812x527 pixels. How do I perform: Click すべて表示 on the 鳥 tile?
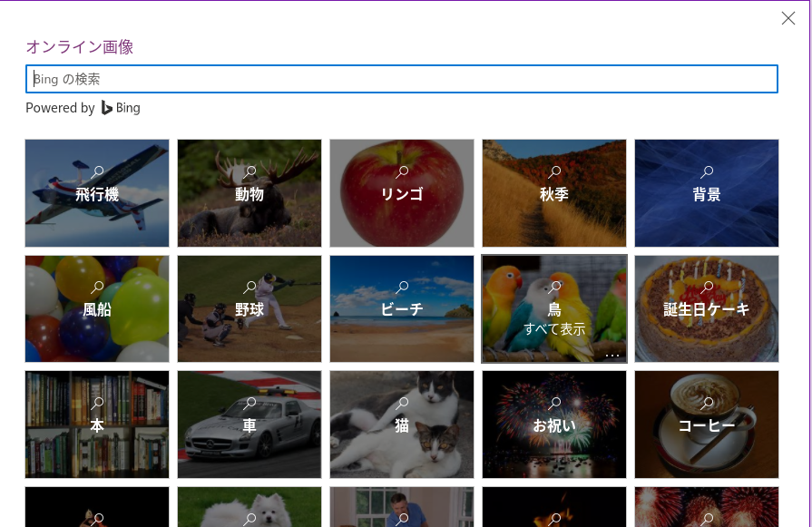[x=554, y=329]
